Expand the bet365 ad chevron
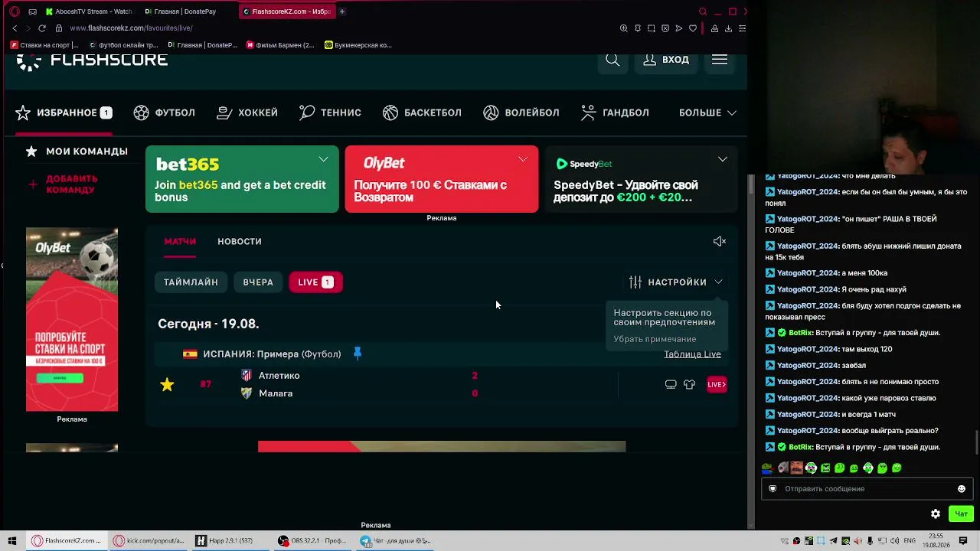This screenshot has height=551, width=980. point(323,159)
